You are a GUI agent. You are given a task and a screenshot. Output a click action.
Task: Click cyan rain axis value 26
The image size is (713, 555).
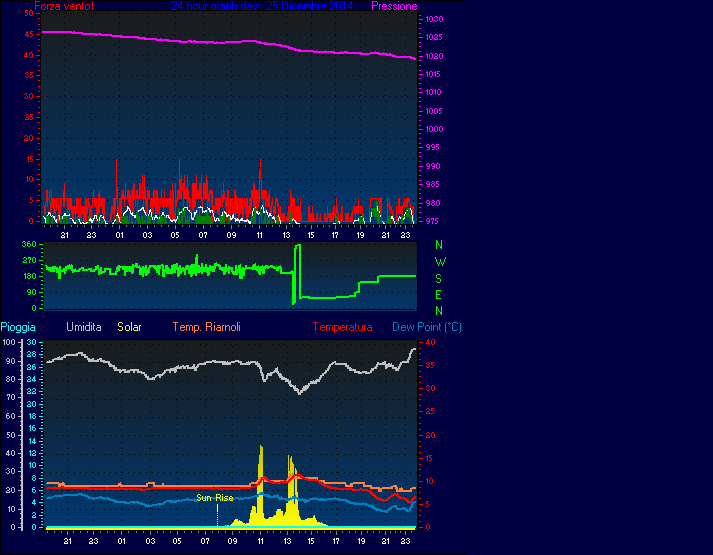point(31,366)
